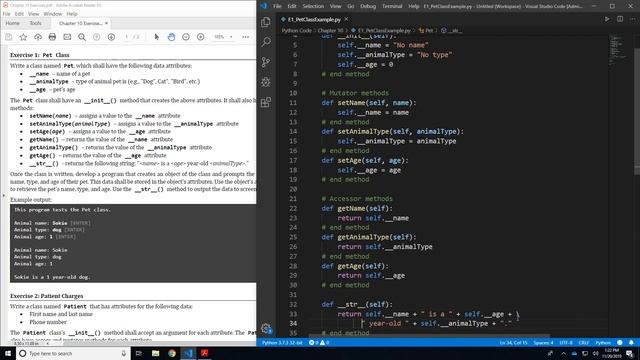This screenshot has height=360, width=640.
Task: Click the envelope email icon in Acrobat
Action: pos(67,37)
